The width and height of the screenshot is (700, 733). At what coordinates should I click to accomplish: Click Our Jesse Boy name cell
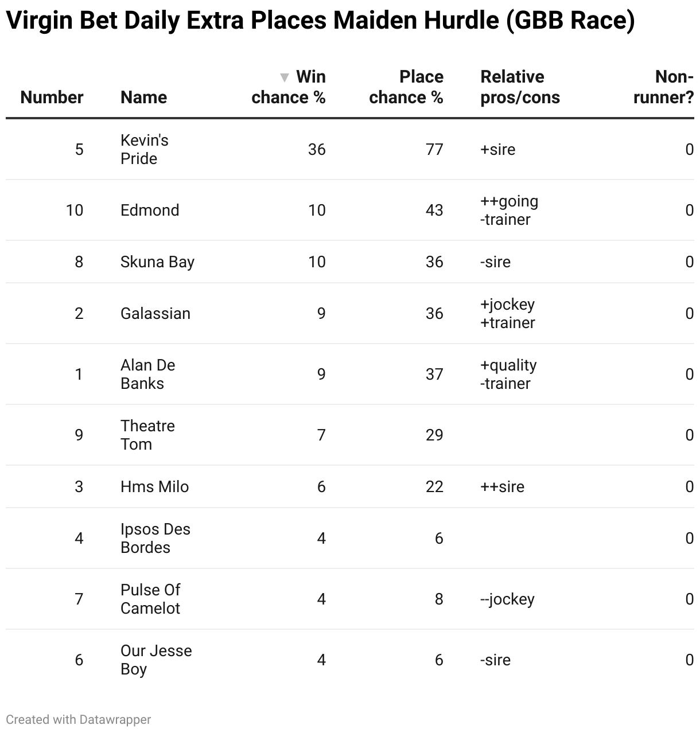[156, 660]
